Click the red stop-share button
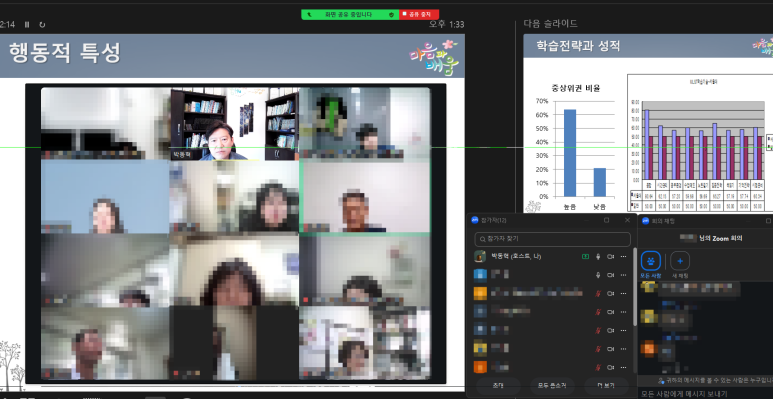This screenshot has height=399, width=773. 419,15
